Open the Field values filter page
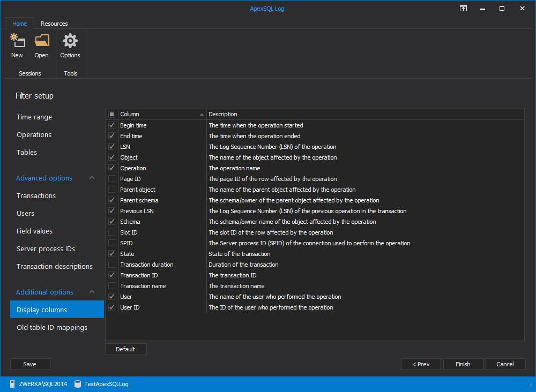The image size is (536, 392). [x=34, y=231]
